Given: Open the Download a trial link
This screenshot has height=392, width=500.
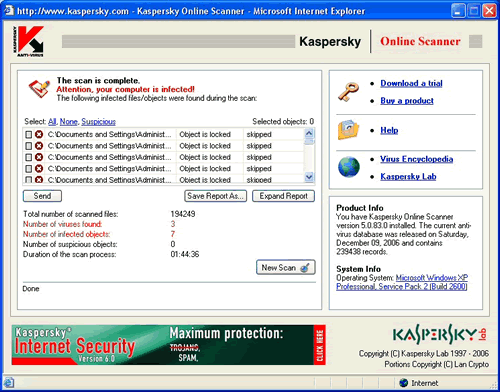Looking at the screenshot, I should coord(411,83).
